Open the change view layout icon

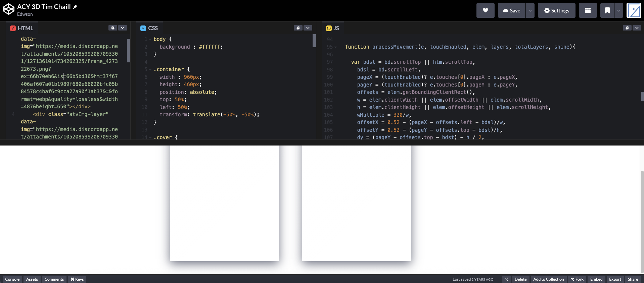588,10
